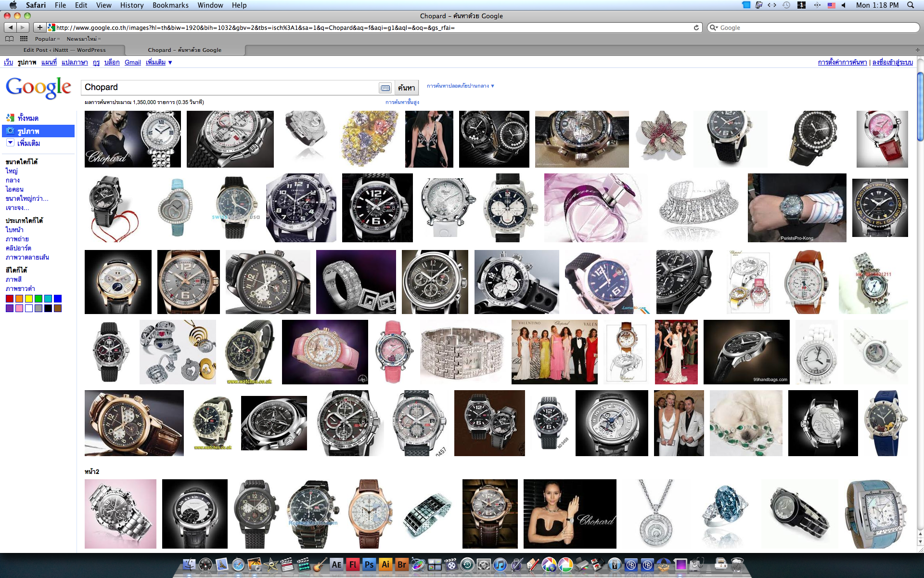Filter images by red color swatch

(10, 299)
